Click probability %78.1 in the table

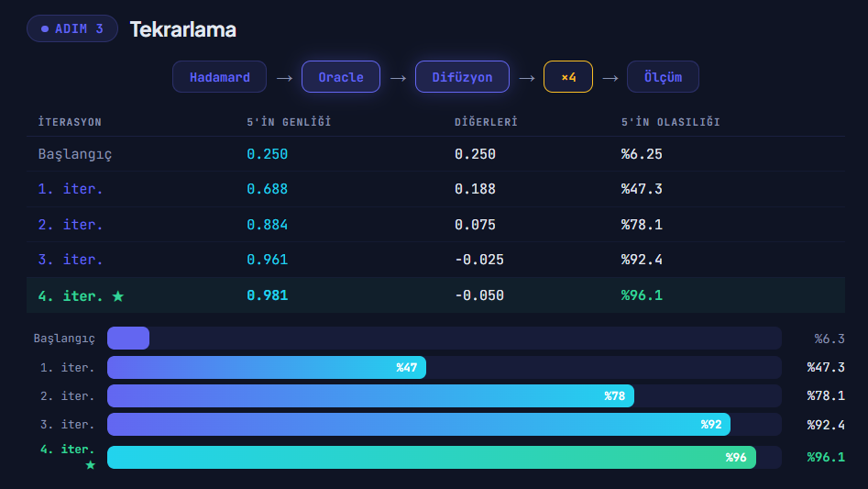point(642,224)
